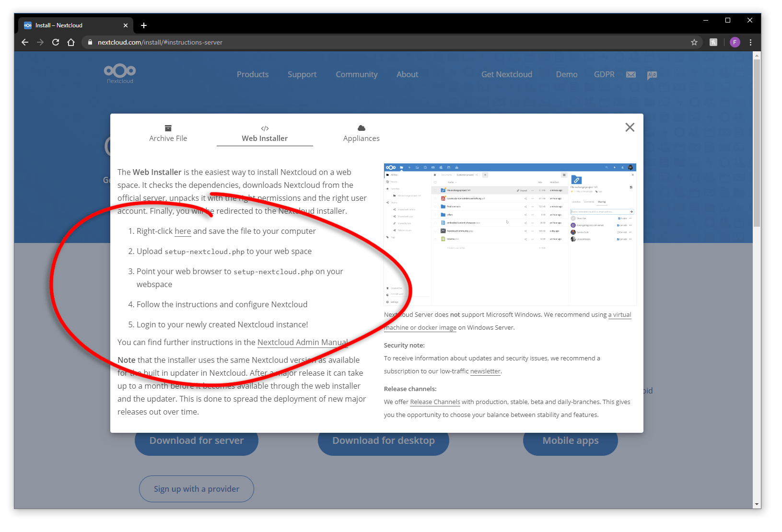This screenshot has height=532, width=782.
Task: Switch to the Archive File tab
Action: (168, 133)
